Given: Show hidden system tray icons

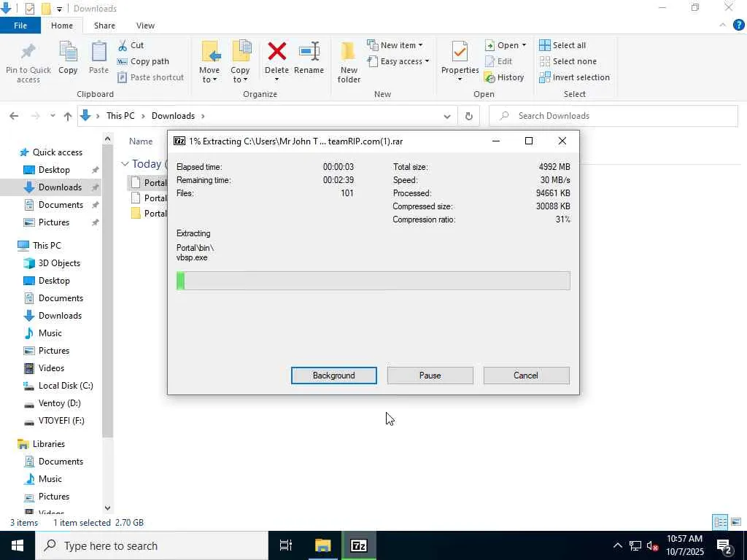Looking at the screenshot, I should (617, 545).
